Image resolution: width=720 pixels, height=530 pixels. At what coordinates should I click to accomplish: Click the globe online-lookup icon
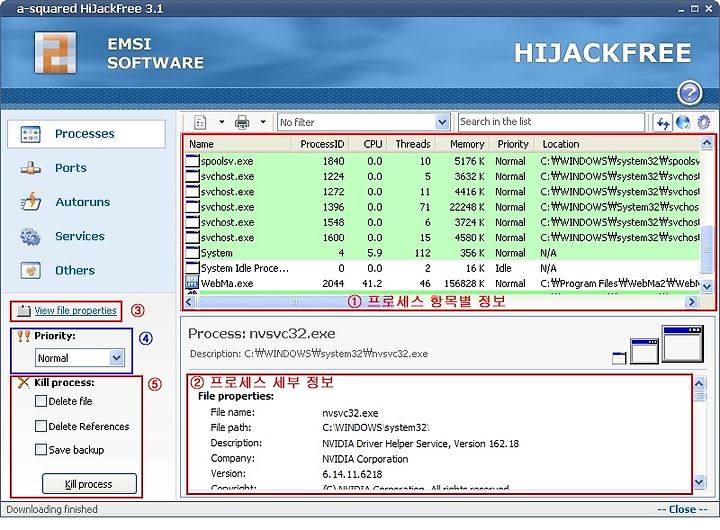click(x=683, y=122)
